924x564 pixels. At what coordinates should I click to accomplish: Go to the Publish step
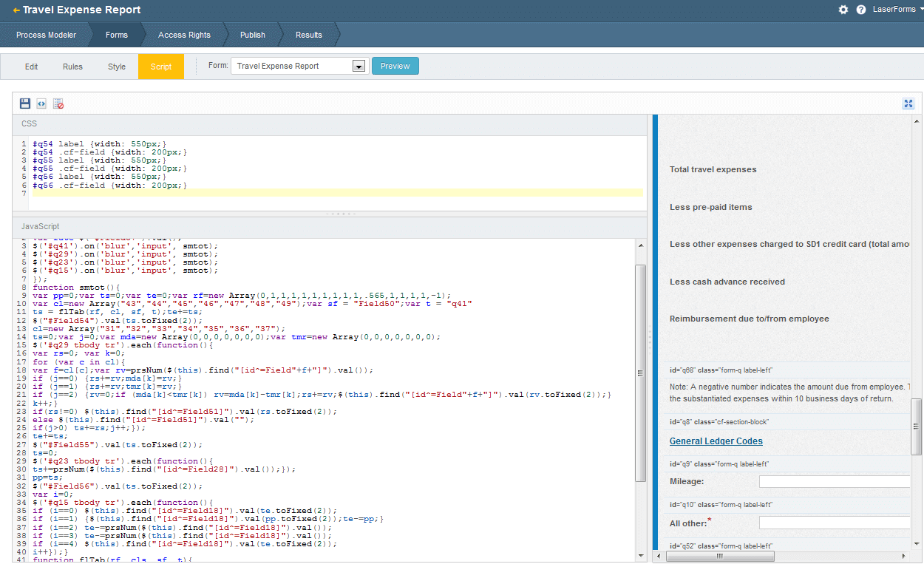tap(253, 35)
